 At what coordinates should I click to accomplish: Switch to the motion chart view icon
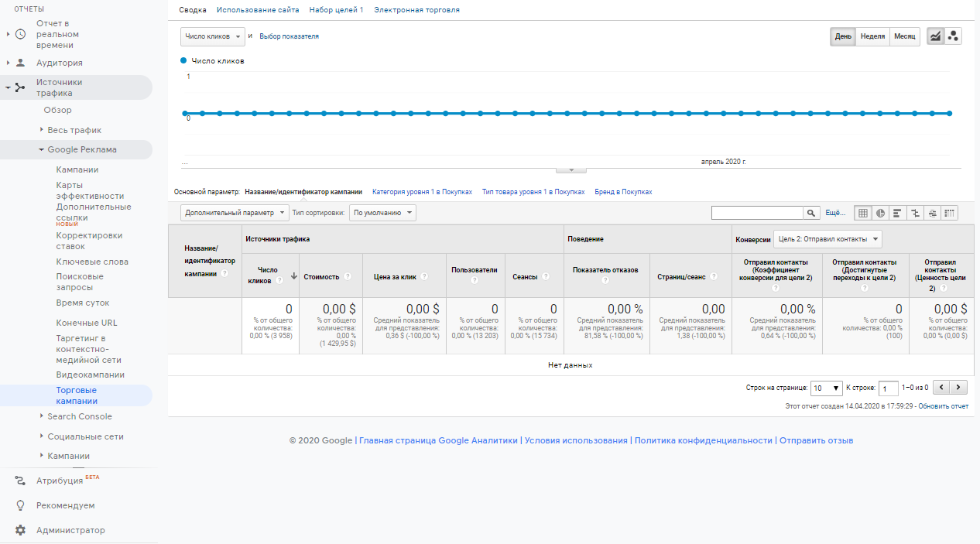(953, 36)
